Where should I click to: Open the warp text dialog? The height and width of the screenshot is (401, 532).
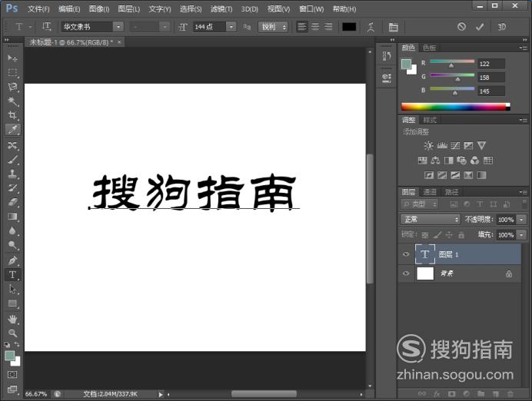click(x=371, y=27)
